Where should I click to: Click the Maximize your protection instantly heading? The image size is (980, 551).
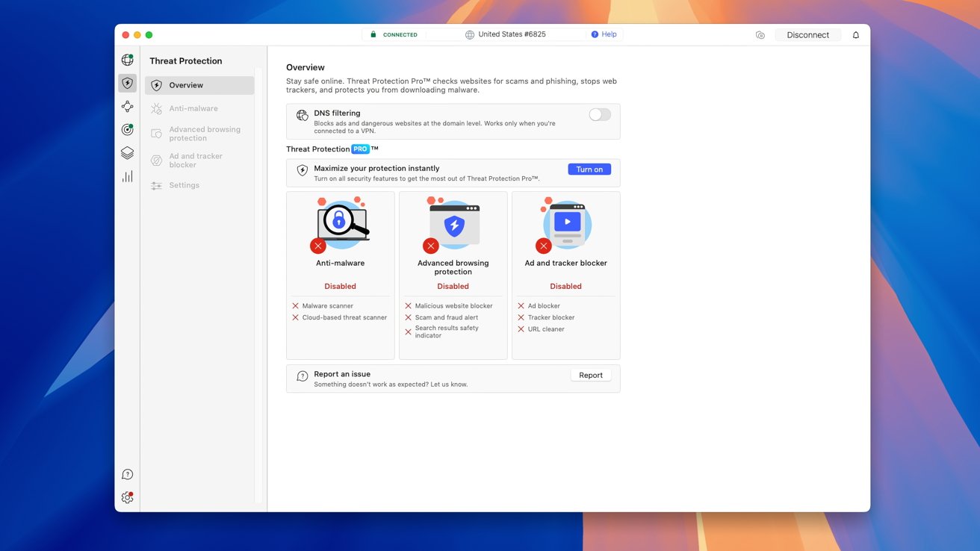click(x=376, y=169)
